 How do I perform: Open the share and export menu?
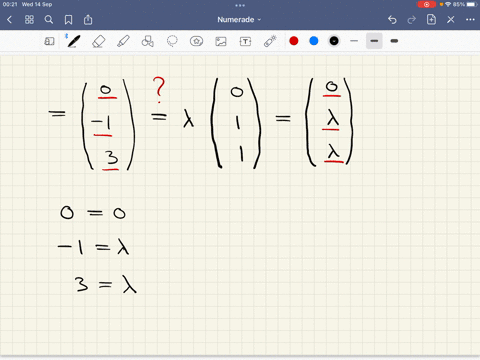[88, 20]
